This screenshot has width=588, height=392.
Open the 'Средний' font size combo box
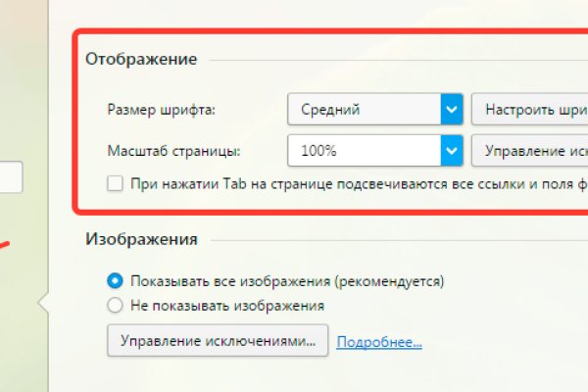click(365, 110)
